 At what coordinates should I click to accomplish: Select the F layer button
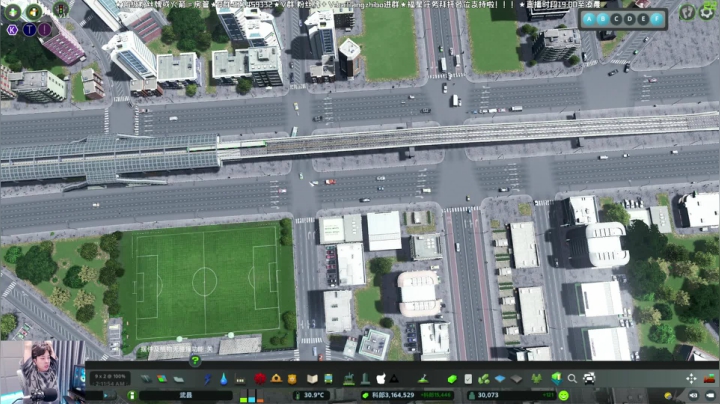657,19
